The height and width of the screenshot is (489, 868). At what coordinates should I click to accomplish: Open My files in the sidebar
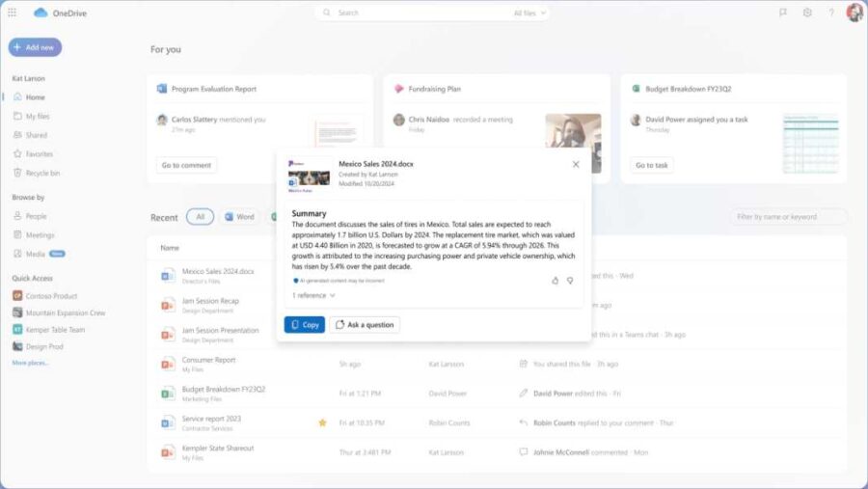click(x=38, y=117)
